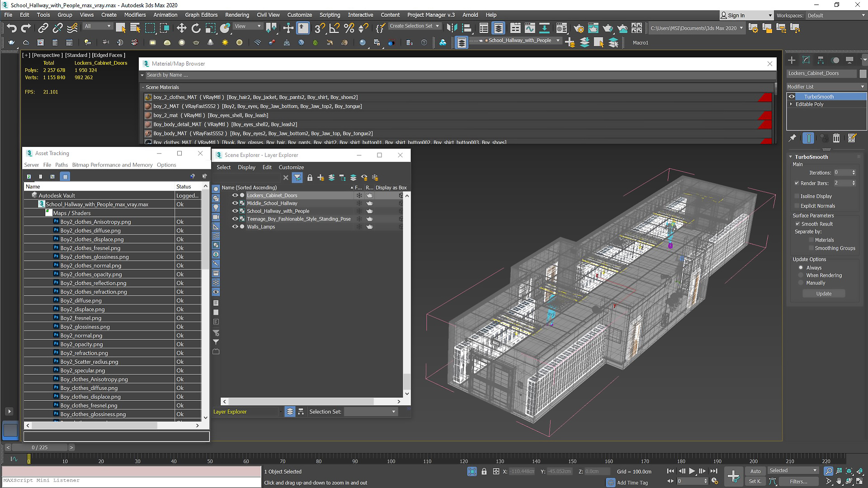
Task: Choose the Select and Rotate tool
Action: click(x=196, y=28)
